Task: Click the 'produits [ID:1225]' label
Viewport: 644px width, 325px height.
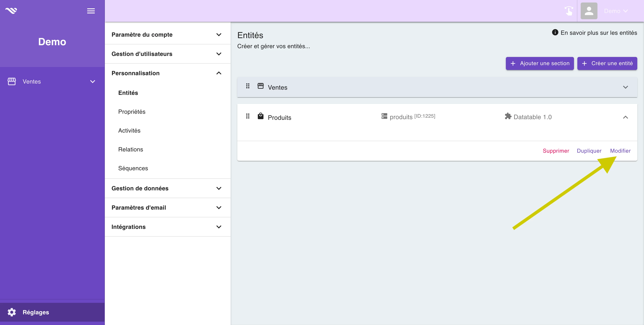Action: click(x=412, y=117)
